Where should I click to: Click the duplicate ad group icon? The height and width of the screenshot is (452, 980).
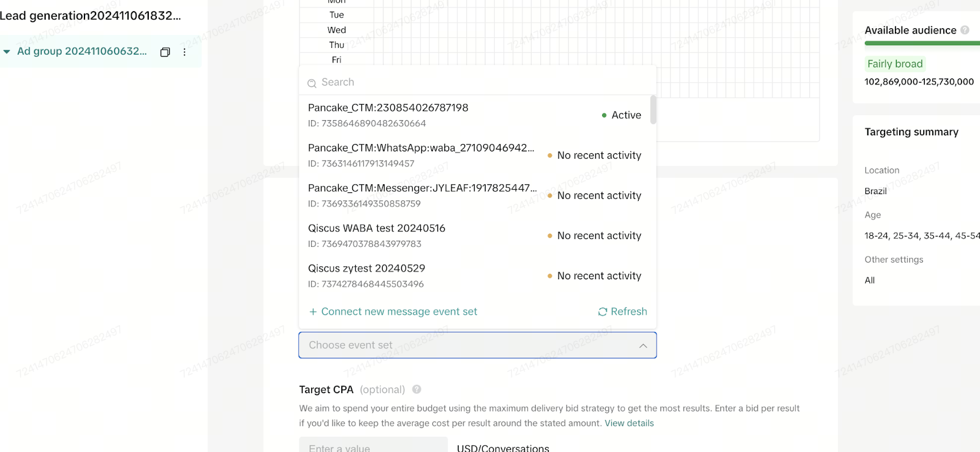(x=165, y=52)
